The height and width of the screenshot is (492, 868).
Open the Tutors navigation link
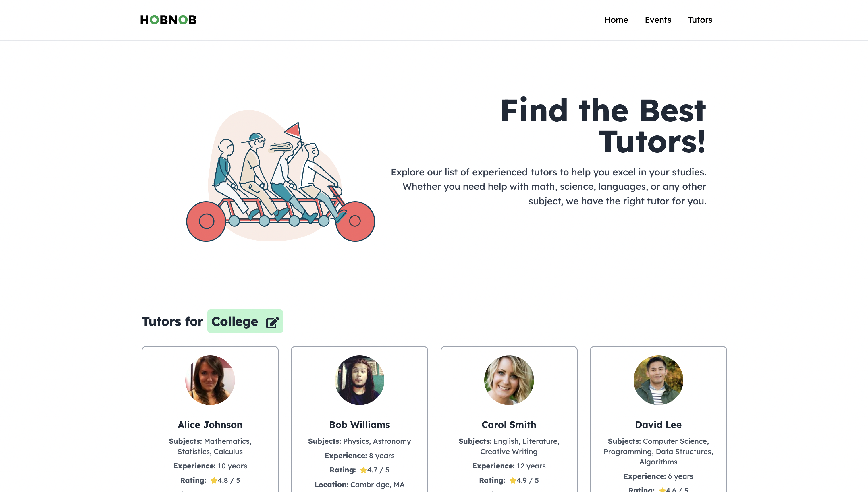coord(700,20)
